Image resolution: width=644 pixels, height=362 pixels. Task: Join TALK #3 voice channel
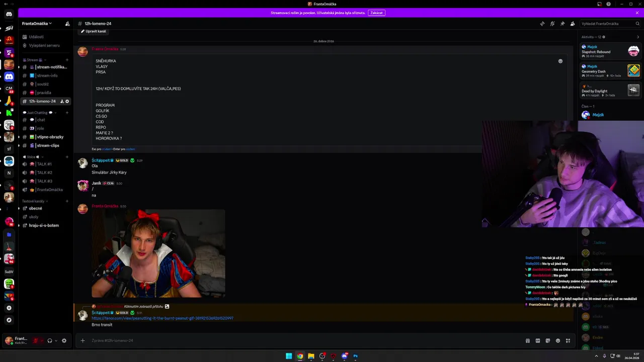(46, 181)
